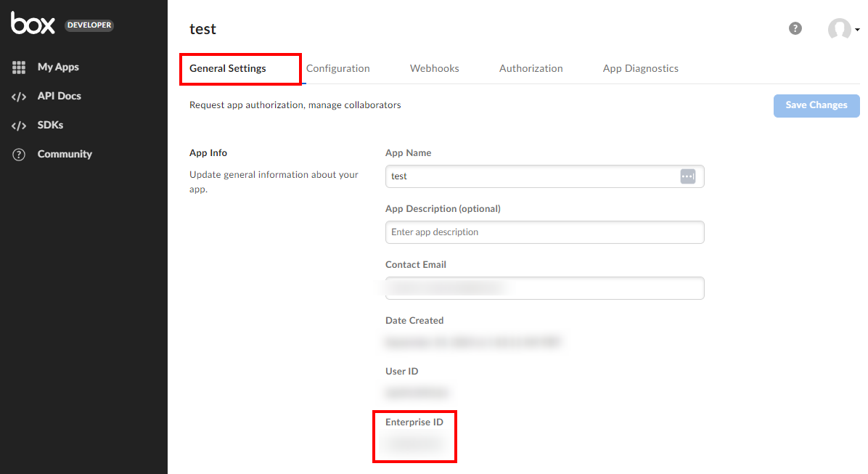The height and width of the screenshot is (474, 868).
Task: Switch to the General Settings tab
Action: point(228,69)
